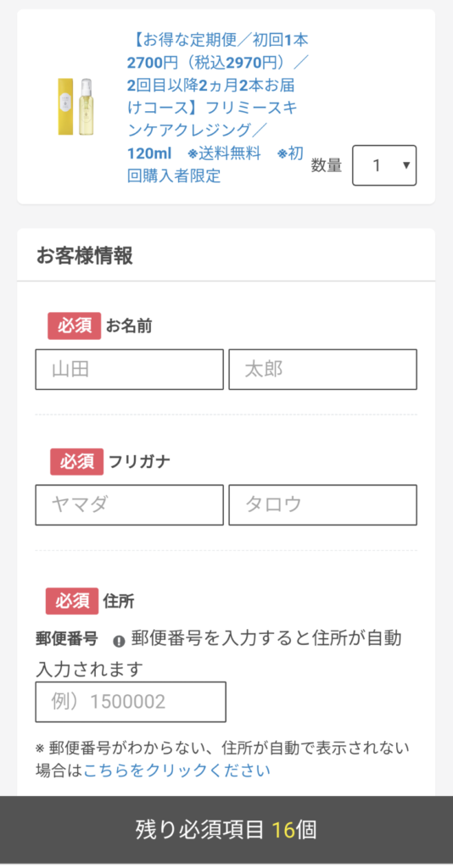Click the お客様情報 section header
Image resolution: width=453 pixels, height=868 pixels.
pos(85,256)
